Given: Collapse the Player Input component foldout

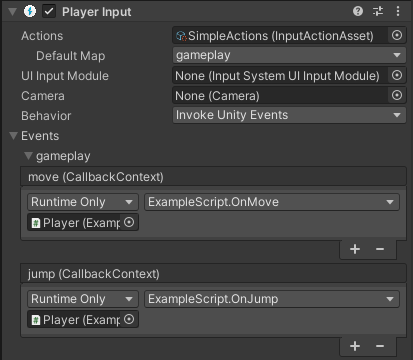Looking at the screenshot, I should click(x=13, y=12).
